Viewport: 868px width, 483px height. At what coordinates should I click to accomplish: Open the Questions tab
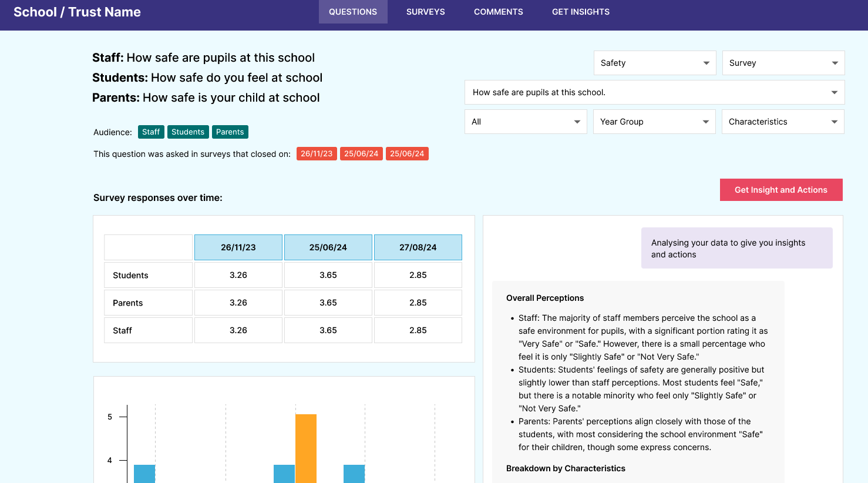(353, 12)
